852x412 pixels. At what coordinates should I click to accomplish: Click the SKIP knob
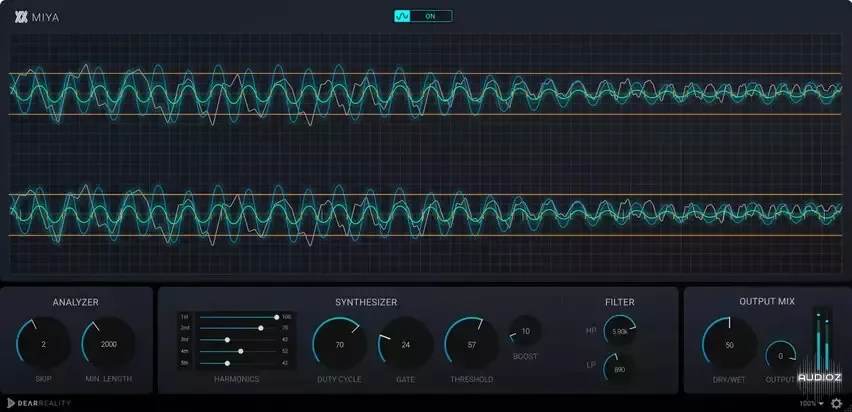point(43,344)
